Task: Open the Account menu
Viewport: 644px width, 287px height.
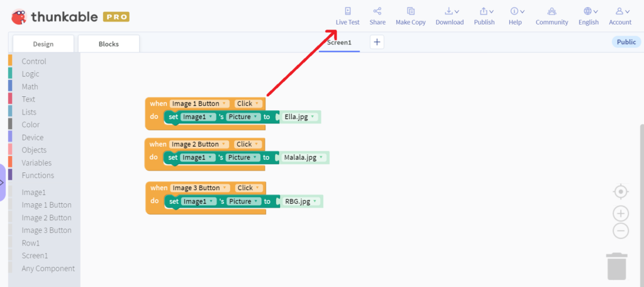Action: pyautogui.click(x=620, y=16)
